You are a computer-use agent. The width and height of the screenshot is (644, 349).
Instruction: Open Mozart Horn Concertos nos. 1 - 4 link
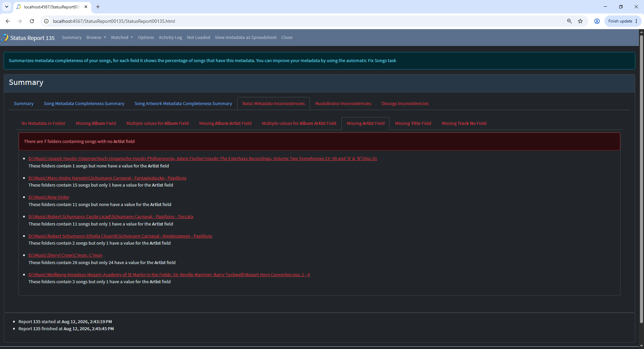[x=169, y=275]
